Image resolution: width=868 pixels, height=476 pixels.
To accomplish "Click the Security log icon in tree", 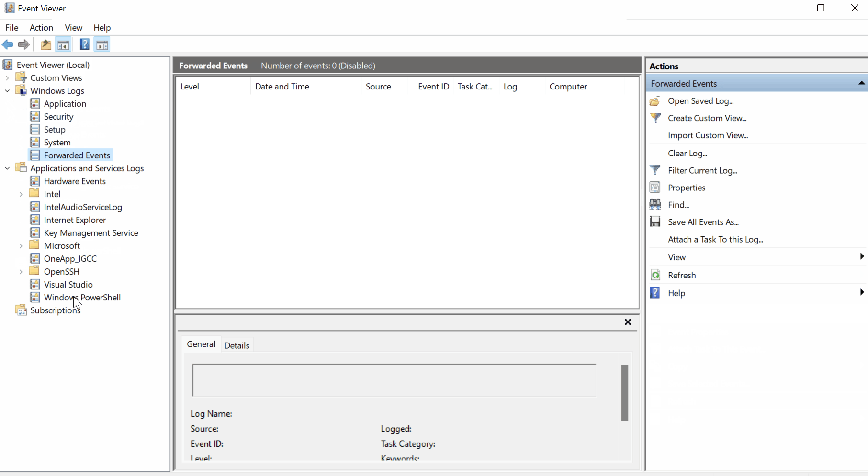I will click(x=35, y=116).
